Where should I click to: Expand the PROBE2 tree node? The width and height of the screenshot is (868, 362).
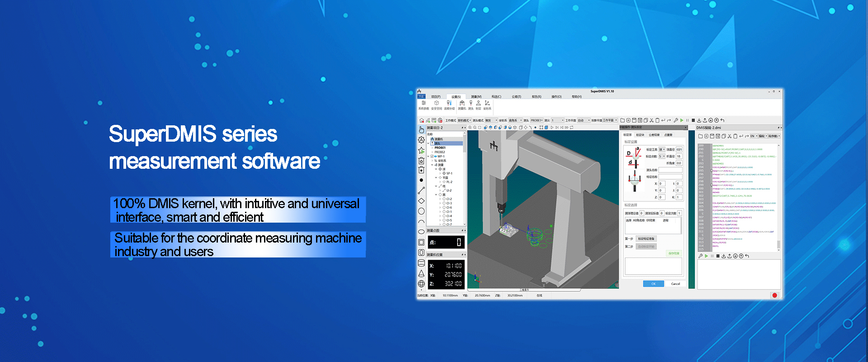(x=432, y=152)
